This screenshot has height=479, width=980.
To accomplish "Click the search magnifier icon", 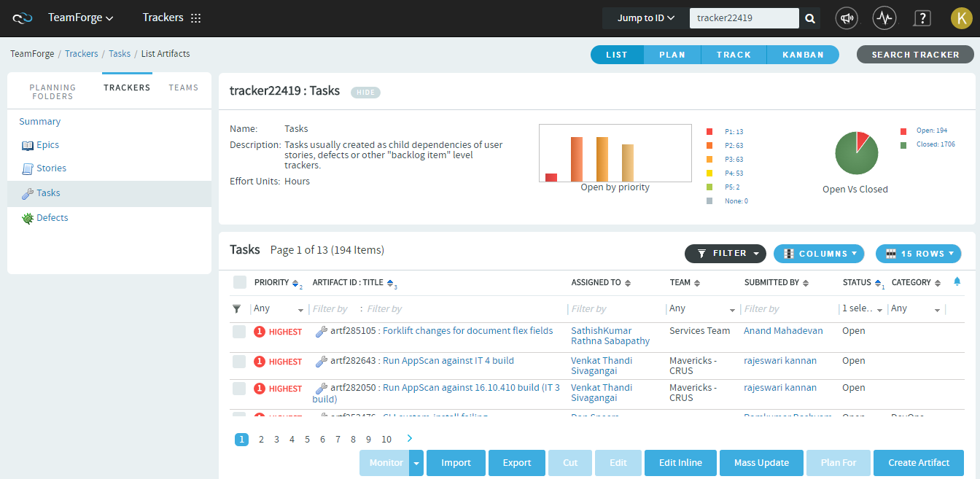I will [x=809, y=18].
